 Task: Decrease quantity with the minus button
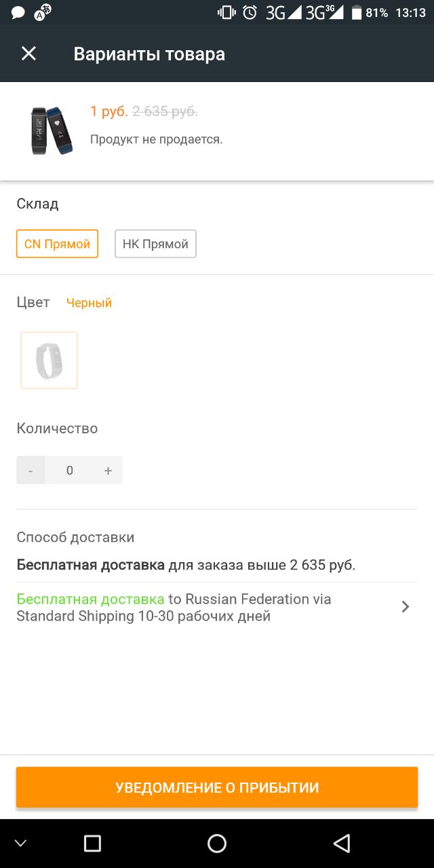pos(31,470)
